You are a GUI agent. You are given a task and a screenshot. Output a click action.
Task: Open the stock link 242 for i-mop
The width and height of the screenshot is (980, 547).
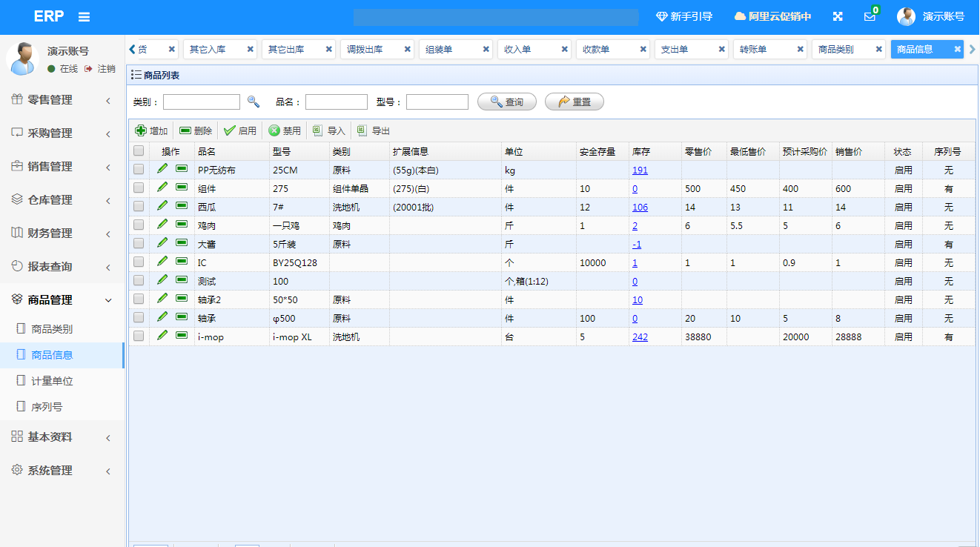coord(640,337)
